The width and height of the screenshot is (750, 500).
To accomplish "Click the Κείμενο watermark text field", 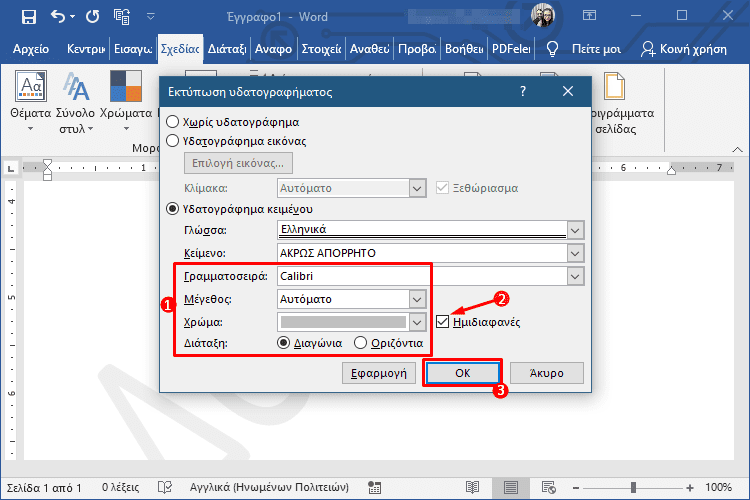I will 420,252.
